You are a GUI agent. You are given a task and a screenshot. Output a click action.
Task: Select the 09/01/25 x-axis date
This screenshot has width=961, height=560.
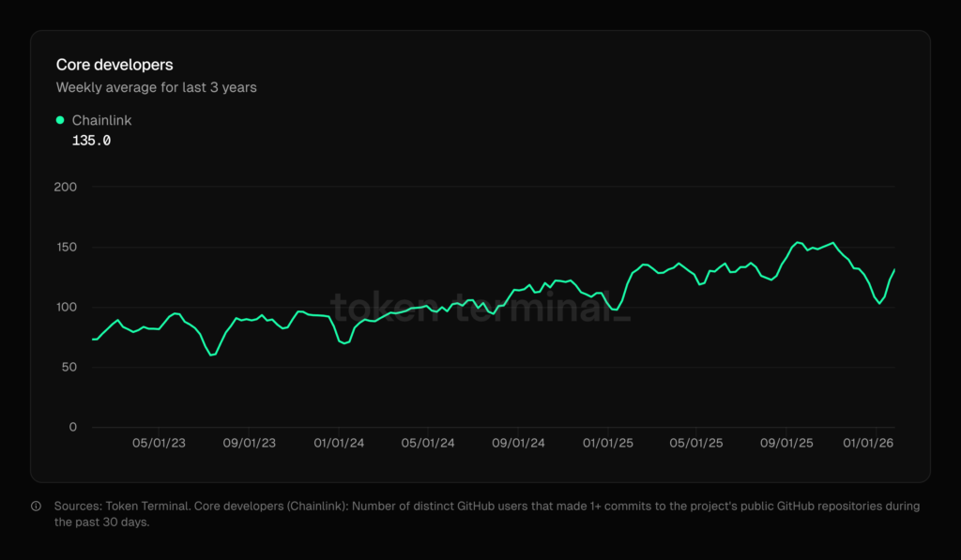pos(787,444)
